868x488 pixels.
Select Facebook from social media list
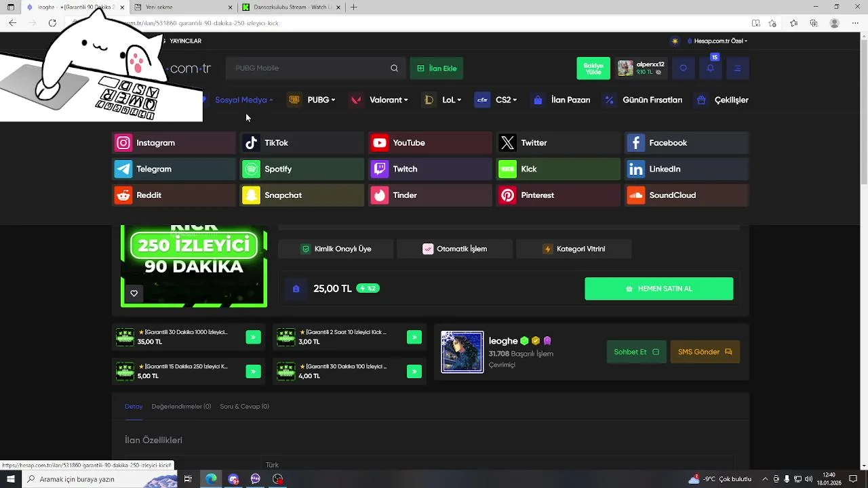coord(686,143)
